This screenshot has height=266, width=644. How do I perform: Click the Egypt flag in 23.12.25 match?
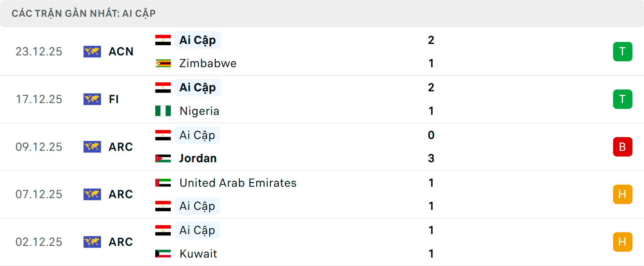pyautogui.click(x=163, y=40)
